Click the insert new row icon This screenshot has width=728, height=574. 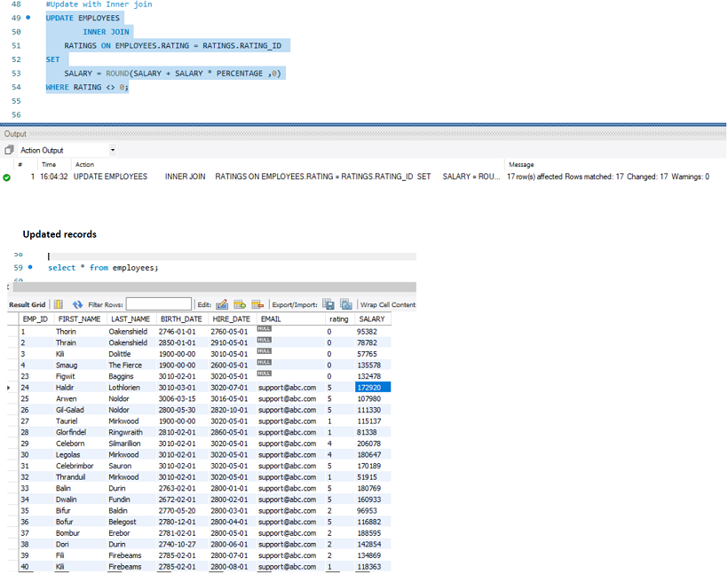240,304
